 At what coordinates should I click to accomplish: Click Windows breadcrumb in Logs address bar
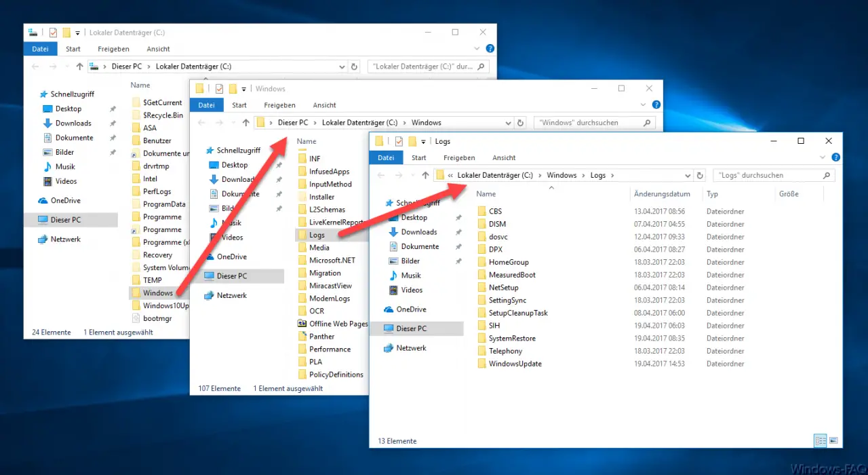(561, 175)
